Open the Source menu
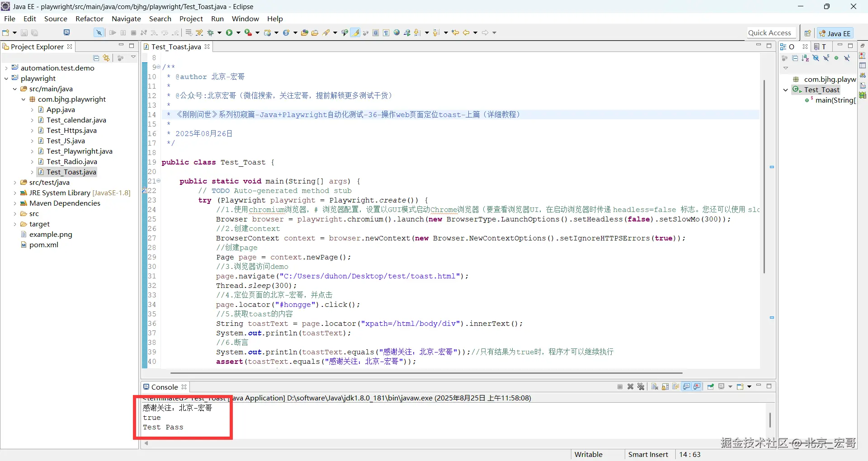The image size is (868, 461). [56, 19]
